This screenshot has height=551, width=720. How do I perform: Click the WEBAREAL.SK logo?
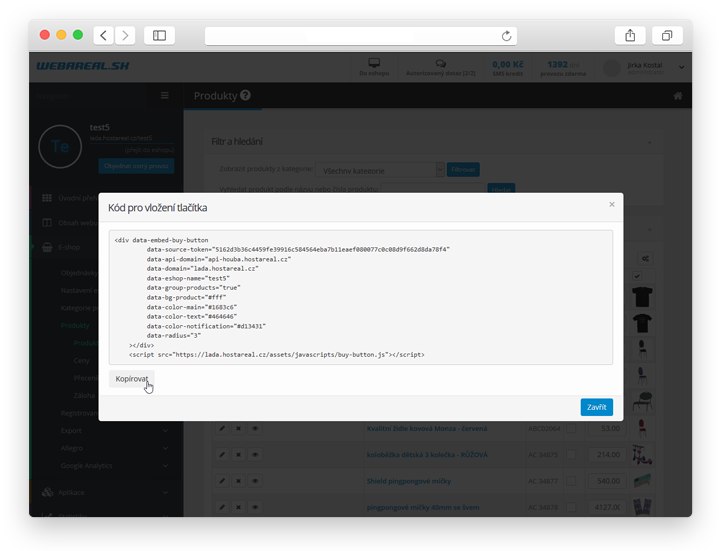83,66
